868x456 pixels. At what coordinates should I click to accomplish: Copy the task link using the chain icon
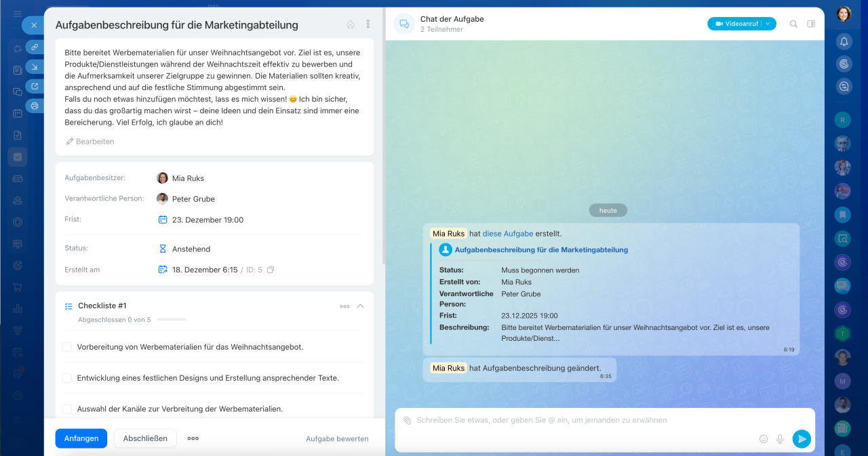[35, 47]
